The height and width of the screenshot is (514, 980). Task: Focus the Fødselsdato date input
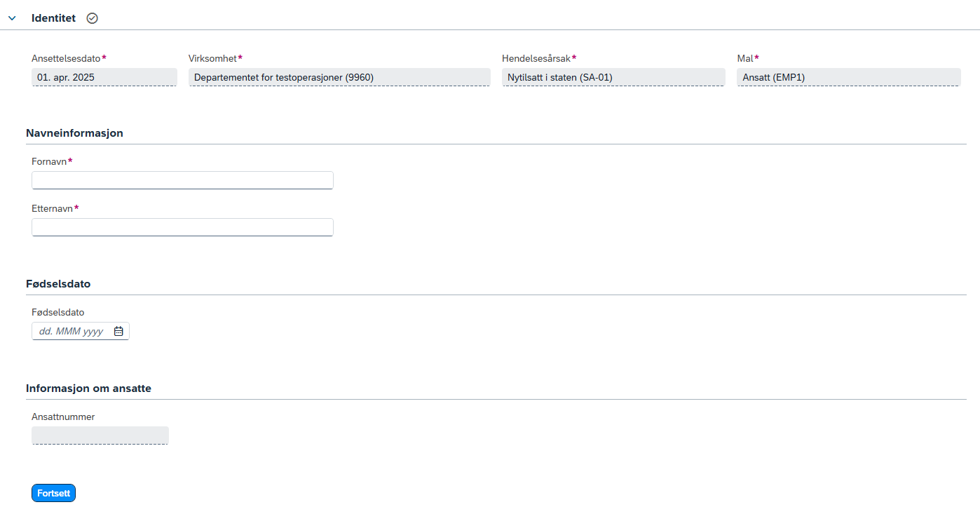pyautogui.click(x=72, y=331)
